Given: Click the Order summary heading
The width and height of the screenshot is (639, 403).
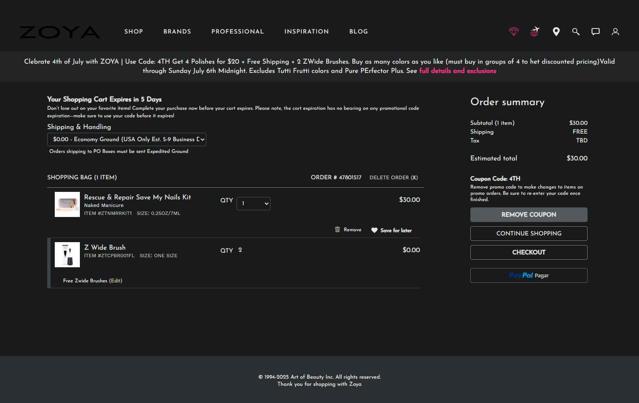Looking at the screenshot, I should pyautogui.click(x=507, y=102).
